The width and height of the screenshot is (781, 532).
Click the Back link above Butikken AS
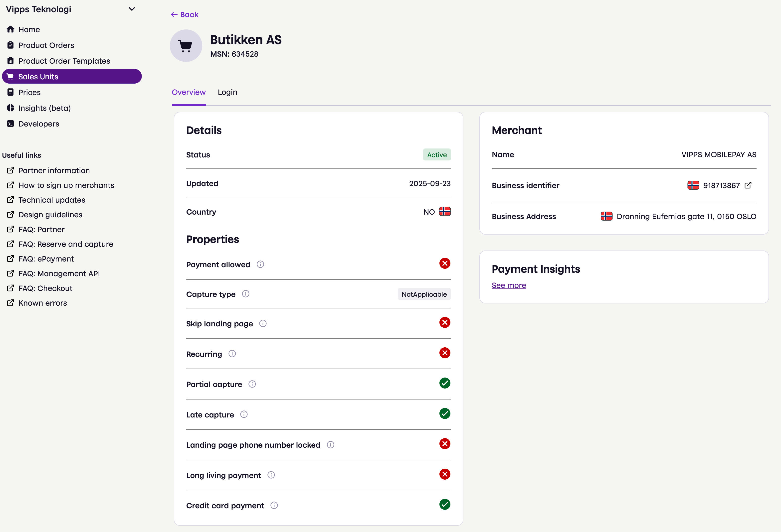point(184,14)
